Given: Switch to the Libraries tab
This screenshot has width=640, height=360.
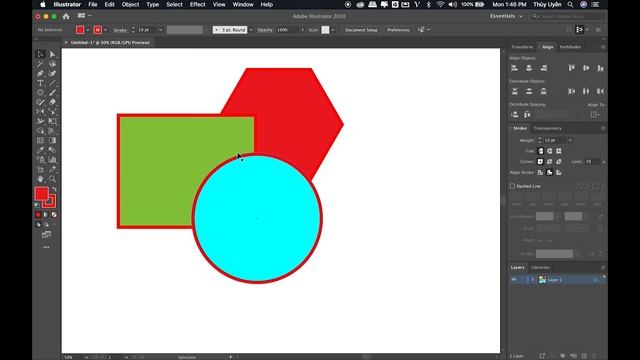Looking at the screenshot, I should 540,267.
